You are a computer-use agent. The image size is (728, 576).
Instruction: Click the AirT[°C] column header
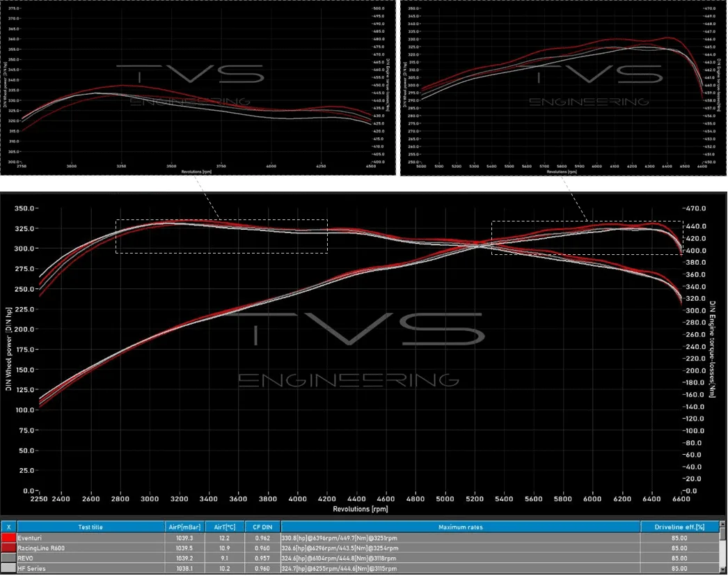225,527
